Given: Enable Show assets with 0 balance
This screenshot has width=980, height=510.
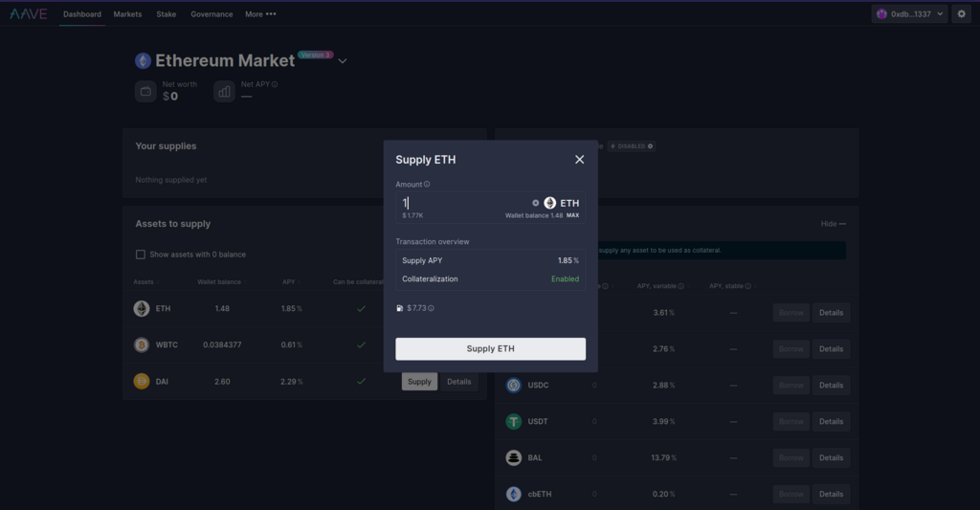Looking at the screenshot, I should 141,255.
